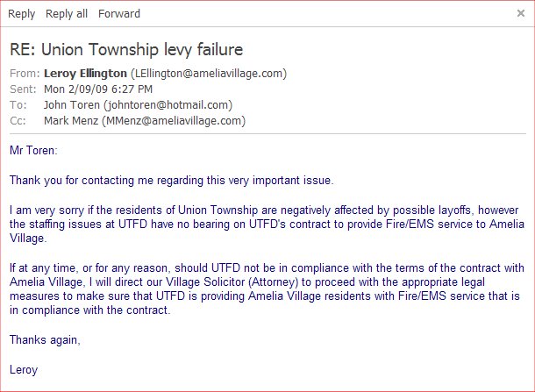Click the Thank you for contacting me sentence
535x392 pixels.
click(172, 181)
